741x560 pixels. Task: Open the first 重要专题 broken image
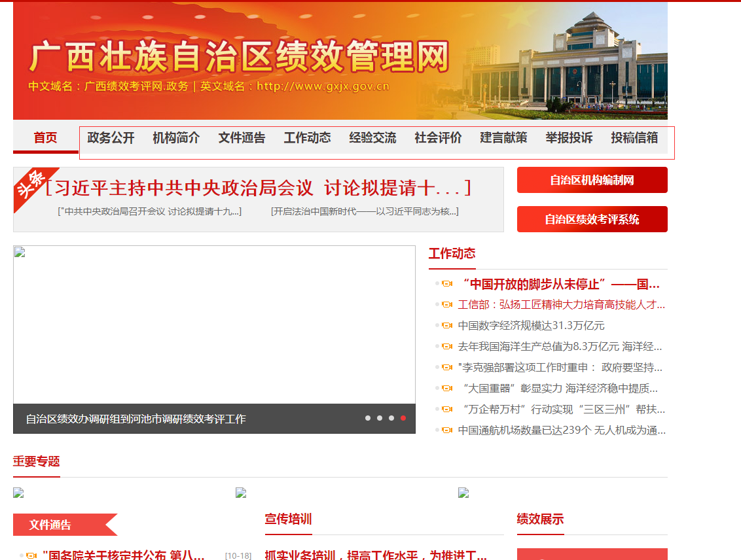(18, 493)
